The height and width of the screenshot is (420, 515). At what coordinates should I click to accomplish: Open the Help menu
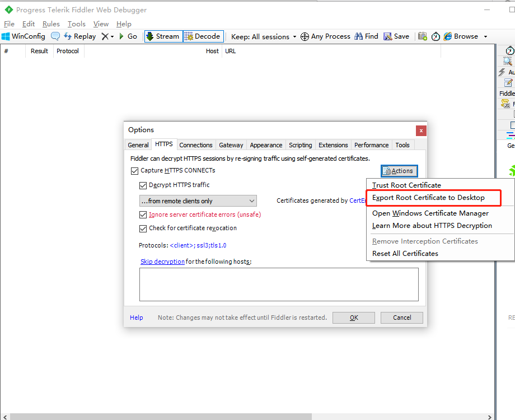pos(124,24)
